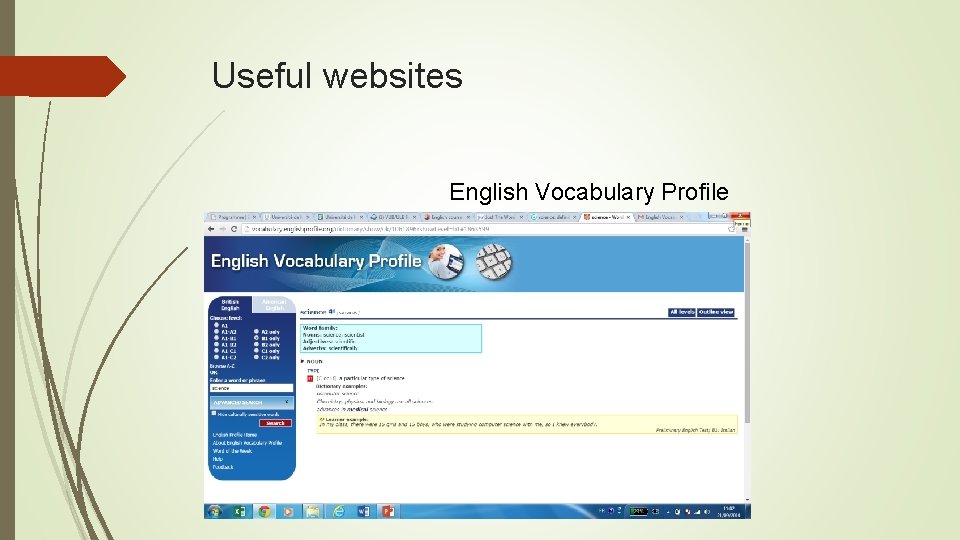Click the word search input field
Image resolution: width=960 pixels, height=540 pixels.
click(x=252, y=388)
